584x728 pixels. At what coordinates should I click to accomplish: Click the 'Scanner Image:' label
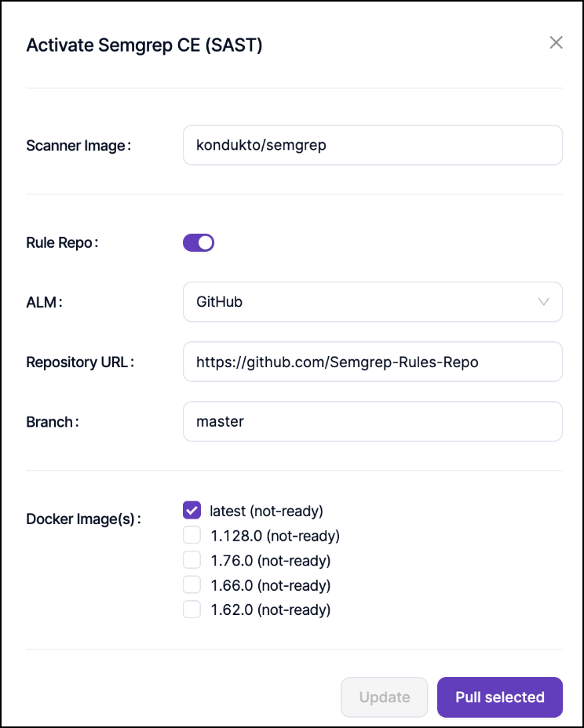pyautogui.click(x=78, y=145)
